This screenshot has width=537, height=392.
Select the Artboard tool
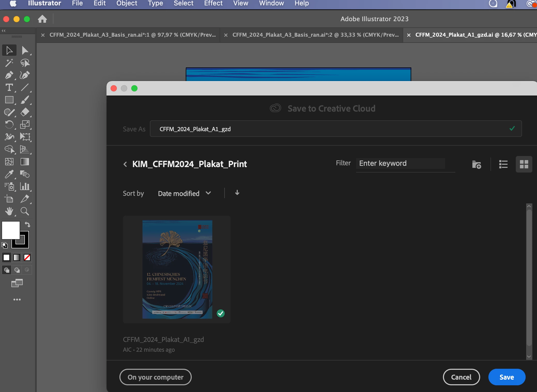click(x=9, y=199)
